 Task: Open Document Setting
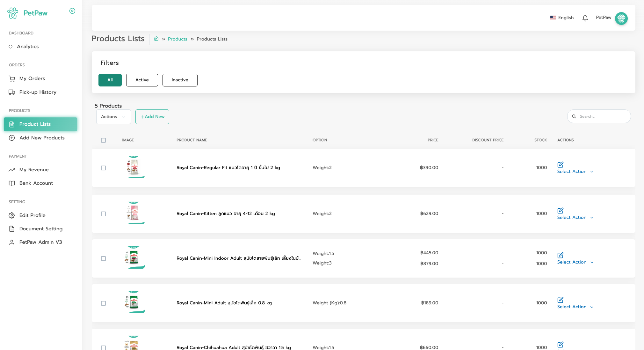tap(40, 229)
